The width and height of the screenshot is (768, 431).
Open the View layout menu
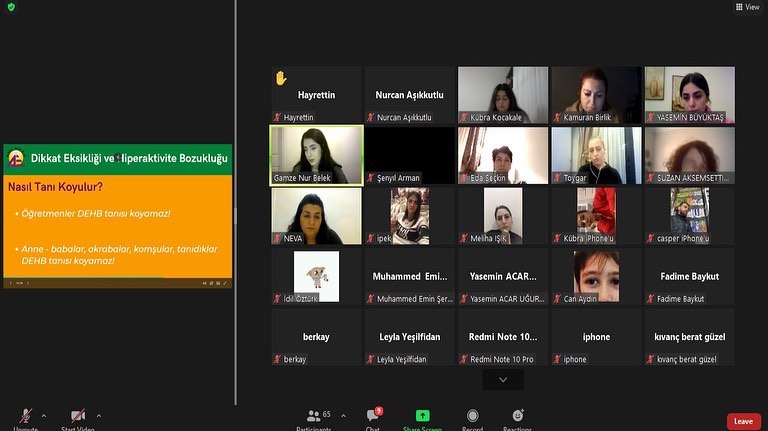tap(747, 7)
